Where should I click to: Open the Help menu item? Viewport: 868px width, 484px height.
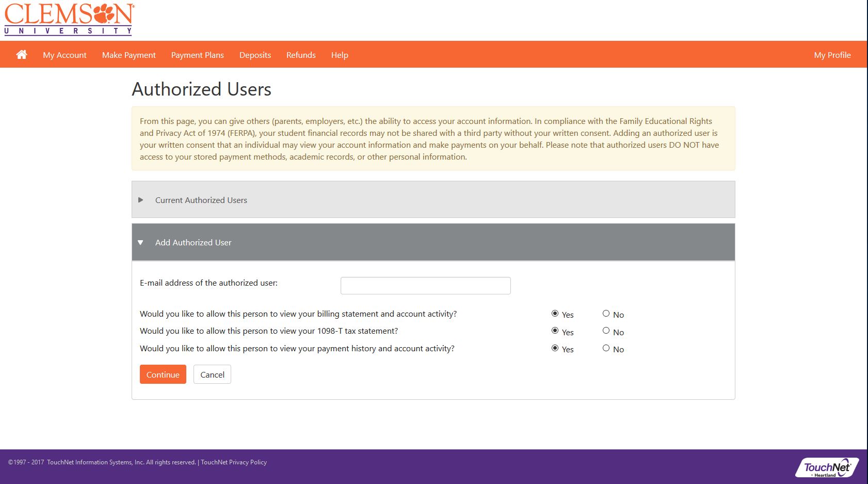click(340, 55)
